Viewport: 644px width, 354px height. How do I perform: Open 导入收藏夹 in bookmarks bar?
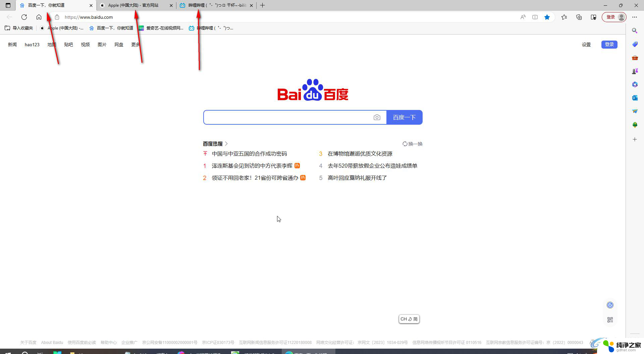coord(19,28)
